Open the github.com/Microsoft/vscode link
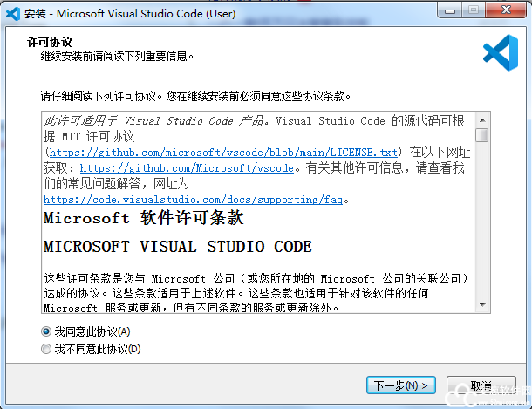Screen dimensions: 532x409 point(187,167)
